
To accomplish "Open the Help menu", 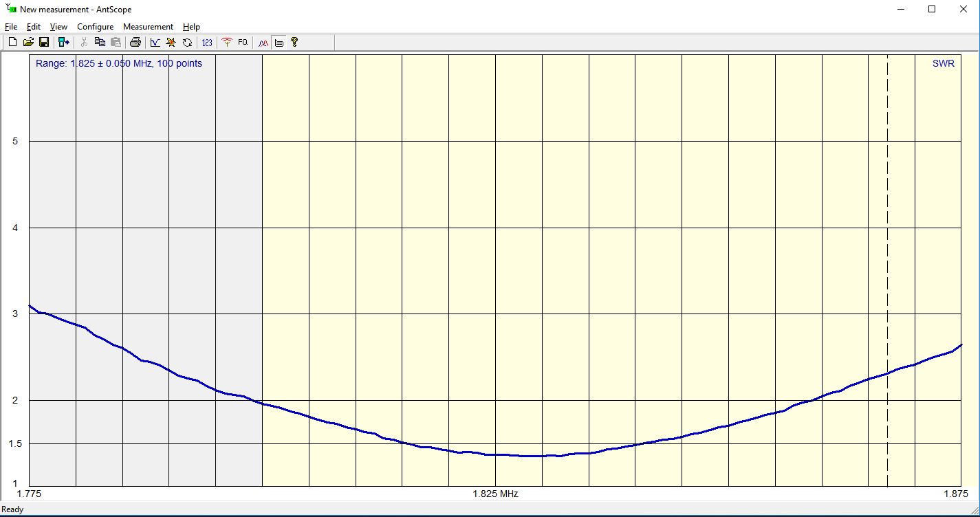I will point(191,27).
